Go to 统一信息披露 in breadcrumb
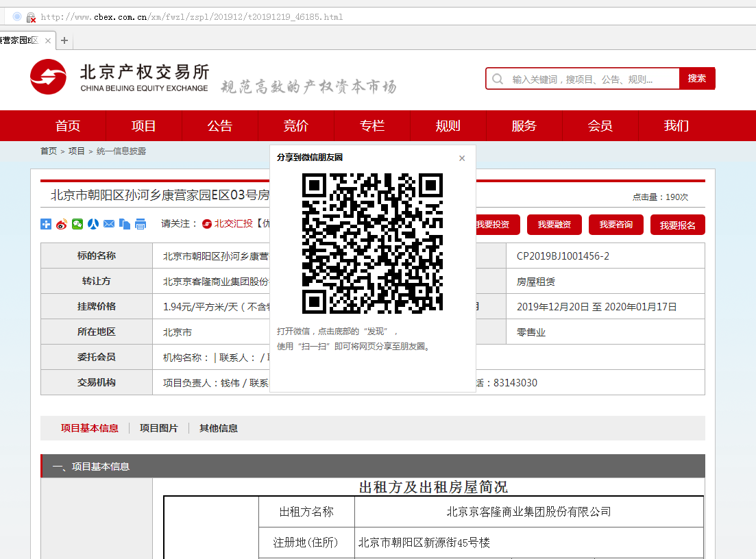Screen dimensions: 756x559 pos(121,151)
